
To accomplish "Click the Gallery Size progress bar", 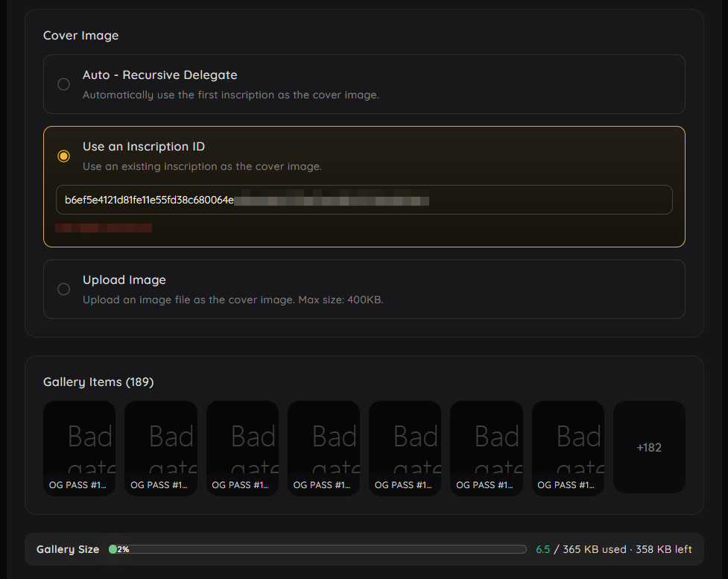I will [320, 549].
